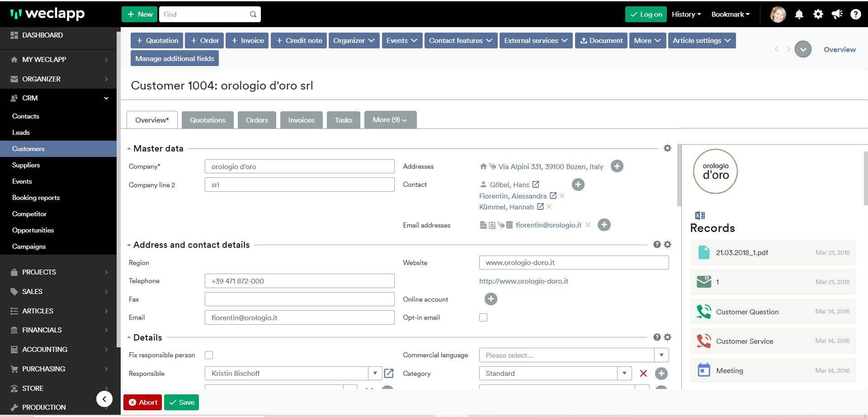Expand the Contact features dropdown

point(460,41)
